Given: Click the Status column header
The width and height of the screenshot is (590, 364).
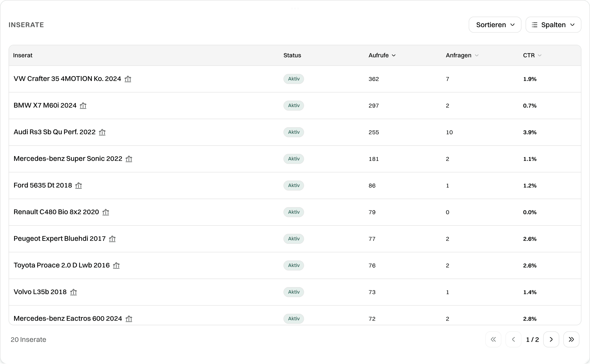Looking at the screenshot, I should coord(292,55).
